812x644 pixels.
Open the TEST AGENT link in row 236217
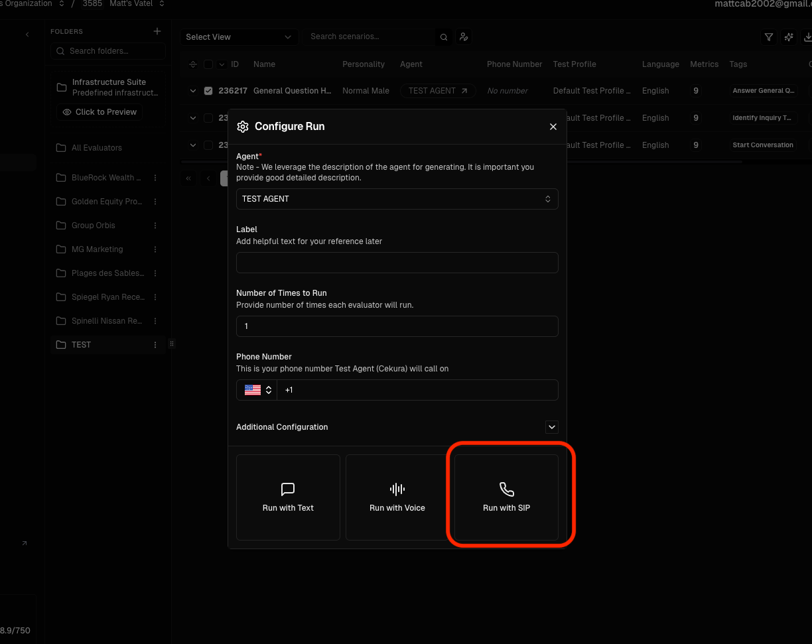click(x=438, y=91)
